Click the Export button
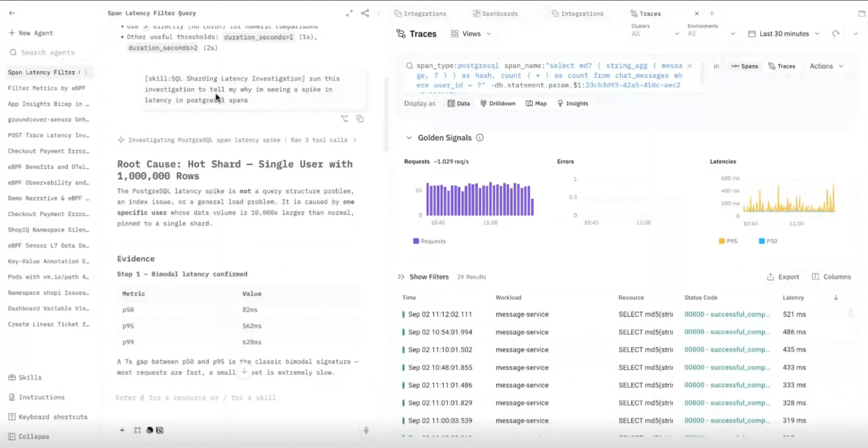This screenshot has width=868, height=448. pyautogui.click(x=783, y=277)
